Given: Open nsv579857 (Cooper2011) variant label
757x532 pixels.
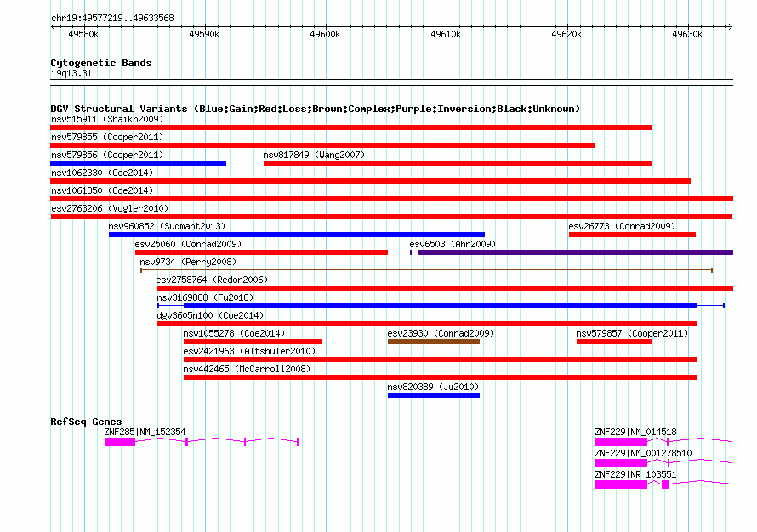Looking at the screenshot, I should 632,333.
